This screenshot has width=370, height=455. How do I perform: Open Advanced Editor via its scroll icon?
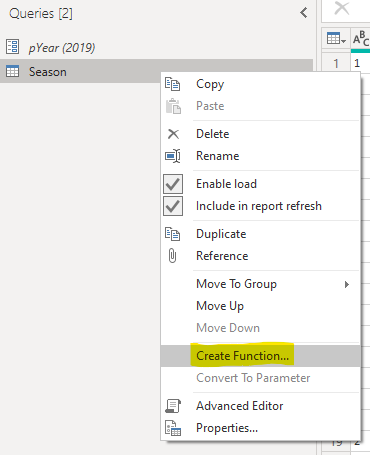[x=173, y=406]
